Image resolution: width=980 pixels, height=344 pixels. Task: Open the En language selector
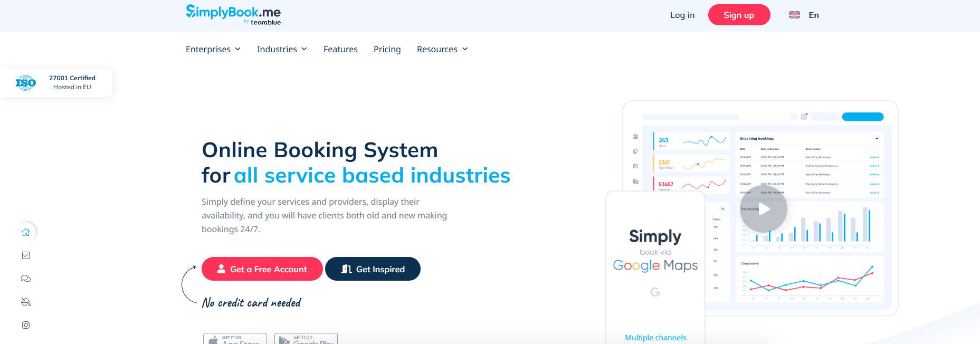click(814, 15)
